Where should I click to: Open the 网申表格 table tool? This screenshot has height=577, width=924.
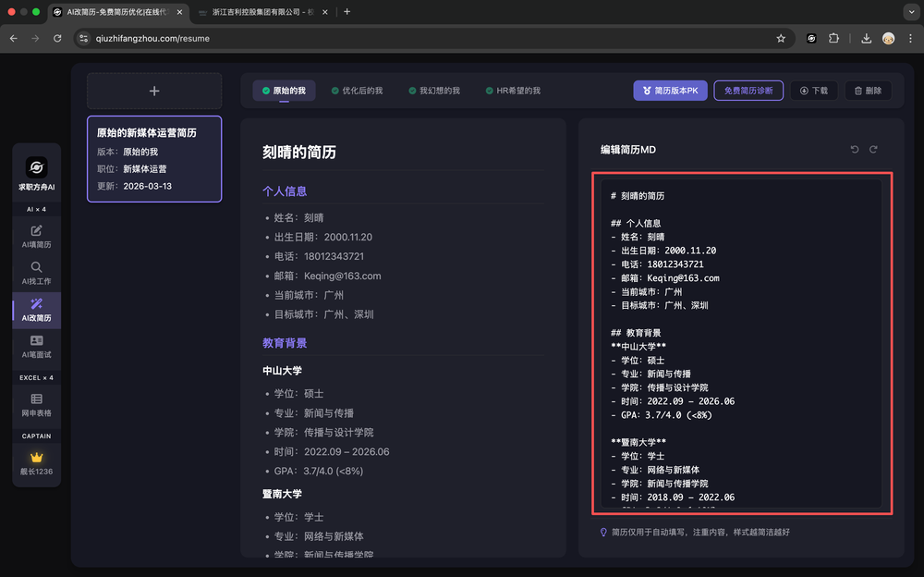36,404
